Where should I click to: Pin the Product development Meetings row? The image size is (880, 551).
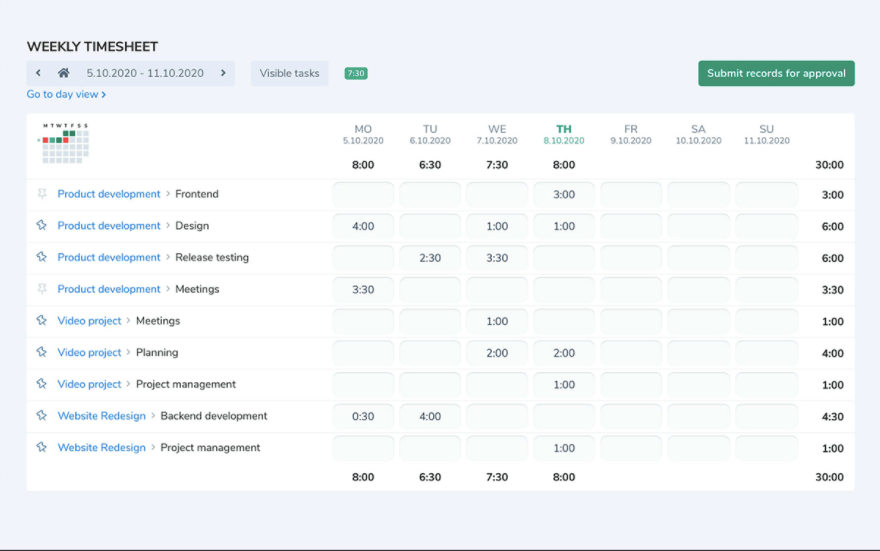coord(42,289)
